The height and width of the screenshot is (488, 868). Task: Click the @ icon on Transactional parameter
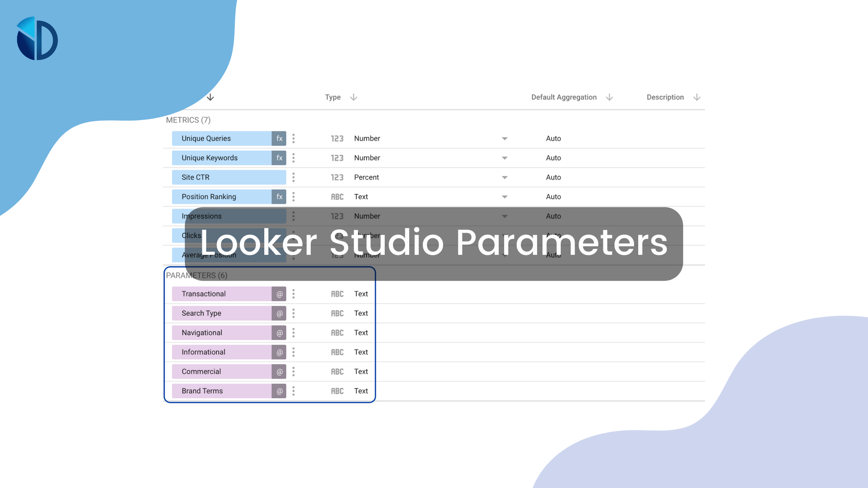(279, 293)
